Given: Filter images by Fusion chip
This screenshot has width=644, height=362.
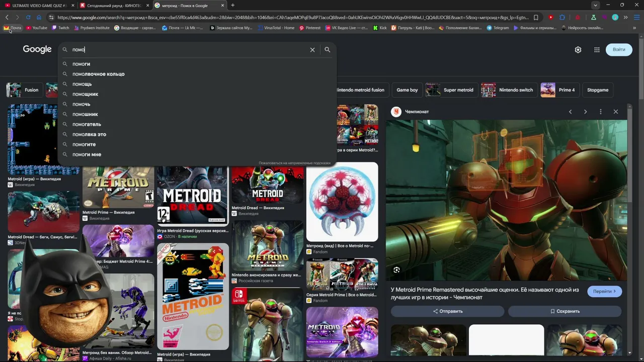Looking at the screenshot, I should (x=24, y=90).
